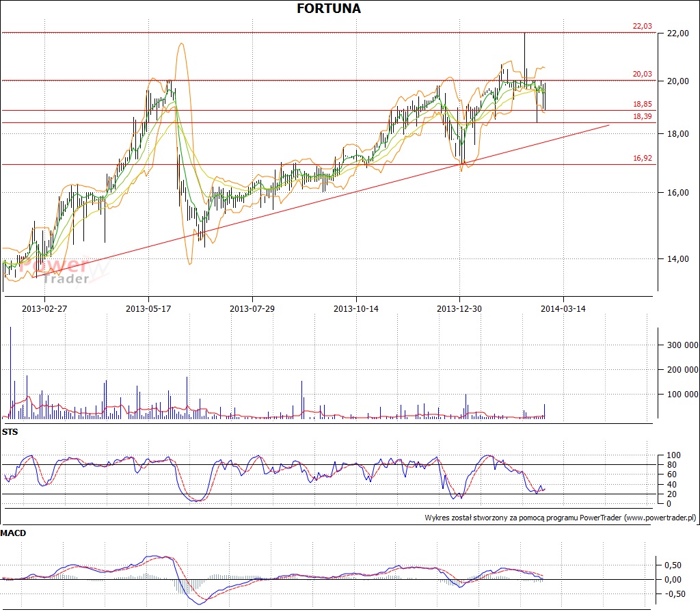
Task: Click the 16,92 support level label
Action: tap(642, 158)
